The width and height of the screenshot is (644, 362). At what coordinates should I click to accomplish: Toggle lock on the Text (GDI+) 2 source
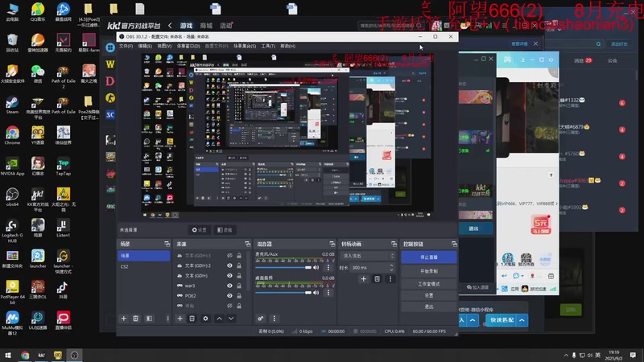(239, 265)
